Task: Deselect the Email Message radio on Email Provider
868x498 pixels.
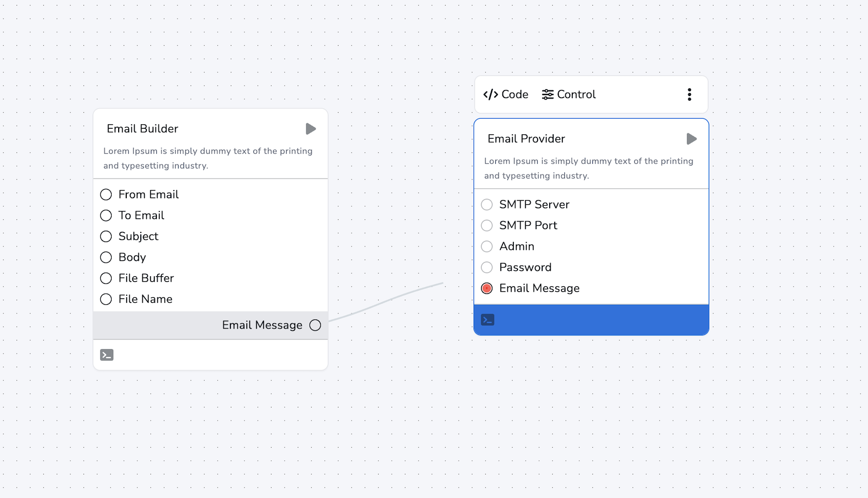Action: (486, 288)
